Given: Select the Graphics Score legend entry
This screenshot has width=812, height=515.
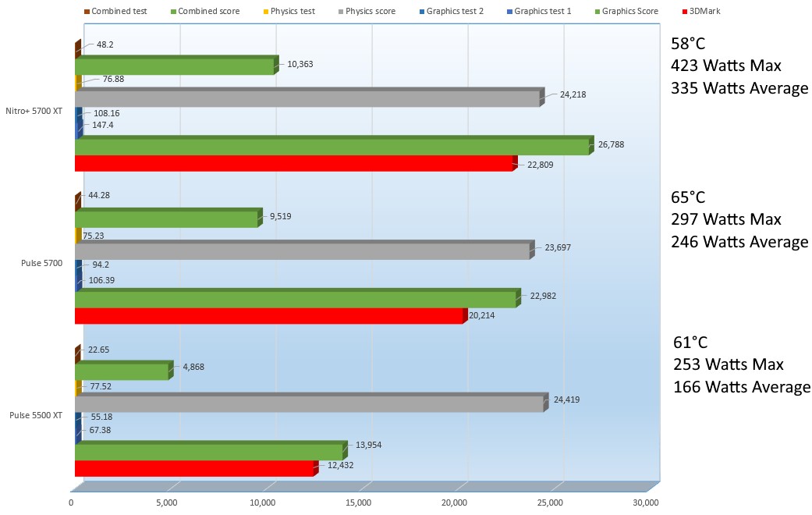Looking at the screenshot, I should click(631, 12).
